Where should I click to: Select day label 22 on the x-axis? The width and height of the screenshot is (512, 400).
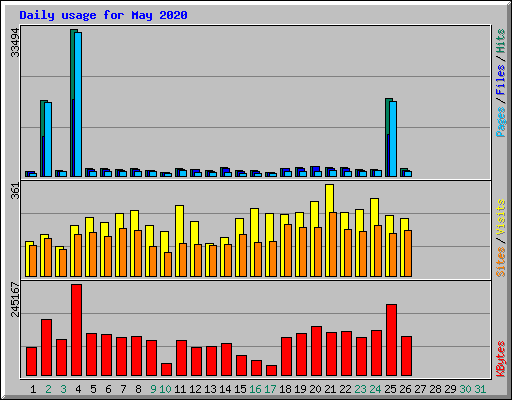345,389
